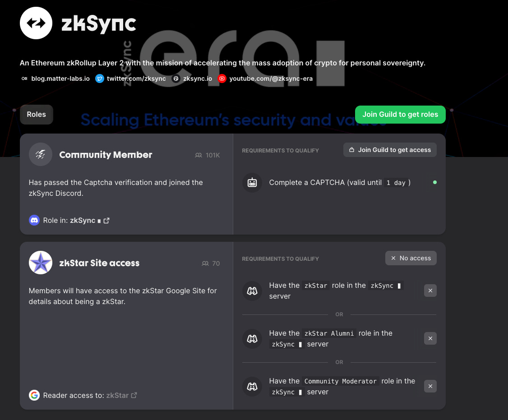
Task: Open the blog.matter-labs.io link
Action: pyautogui.click(x=60, y=78)
